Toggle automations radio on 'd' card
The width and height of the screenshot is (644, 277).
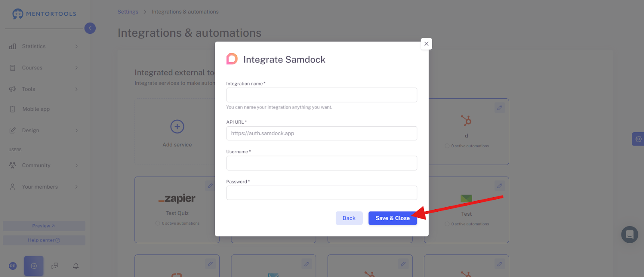447,146
